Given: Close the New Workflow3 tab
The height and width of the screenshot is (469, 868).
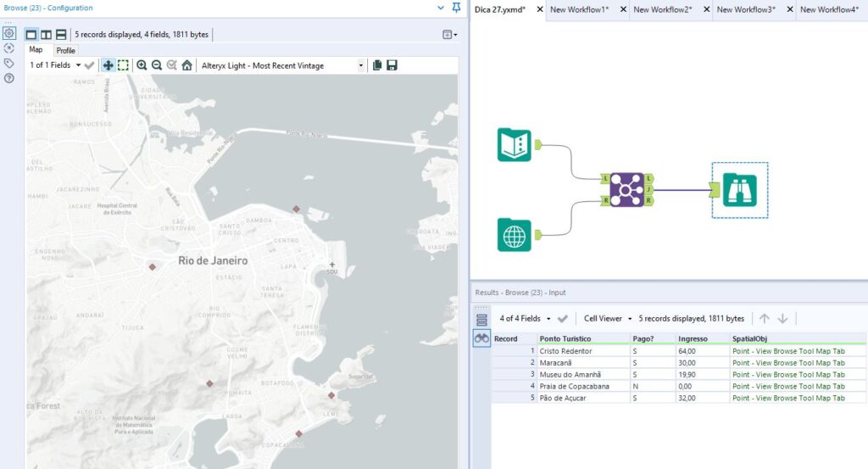Looking at the screenshot, I should point(790,9).
